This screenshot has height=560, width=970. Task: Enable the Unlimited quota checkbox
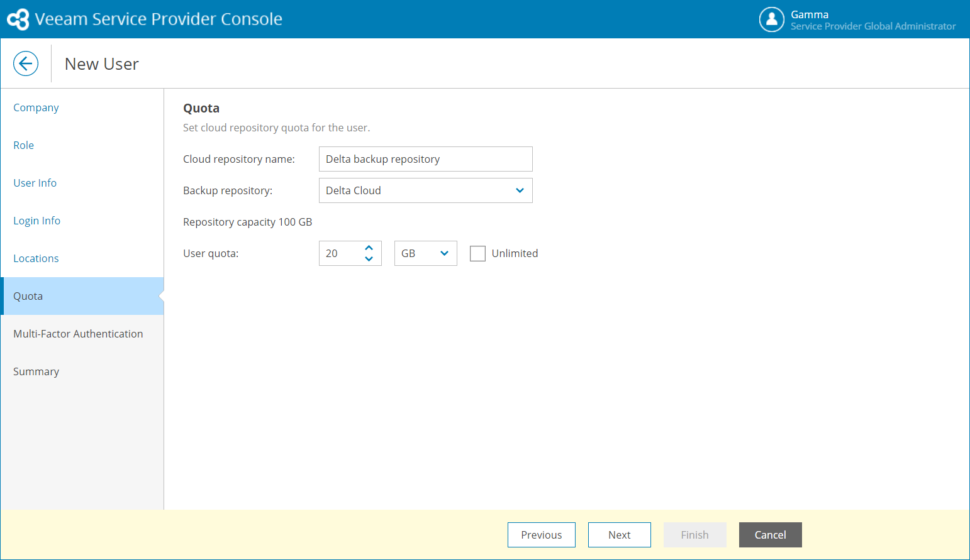[x=478, y=253]
